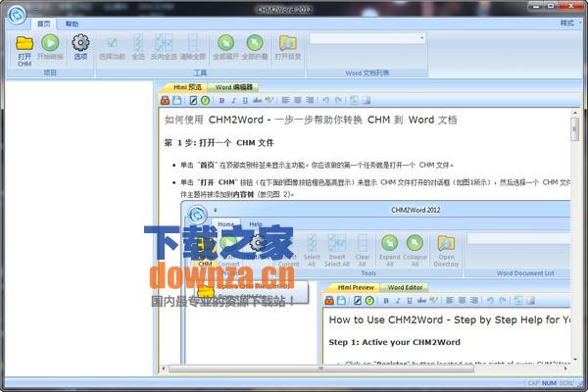Click the horizontal scrollbar thumb

tap(321, 368)
